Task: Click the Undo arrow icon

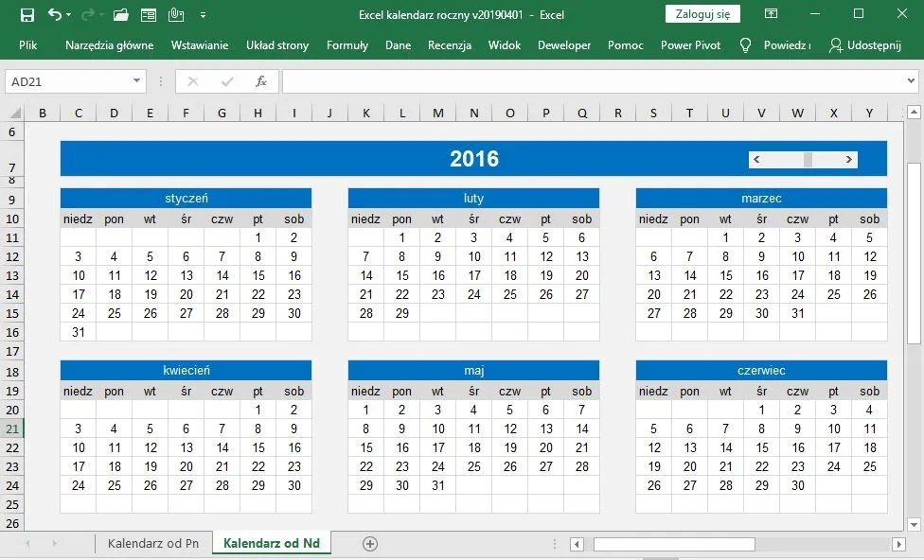Action: pyautogui.click(x=55, y=15)
